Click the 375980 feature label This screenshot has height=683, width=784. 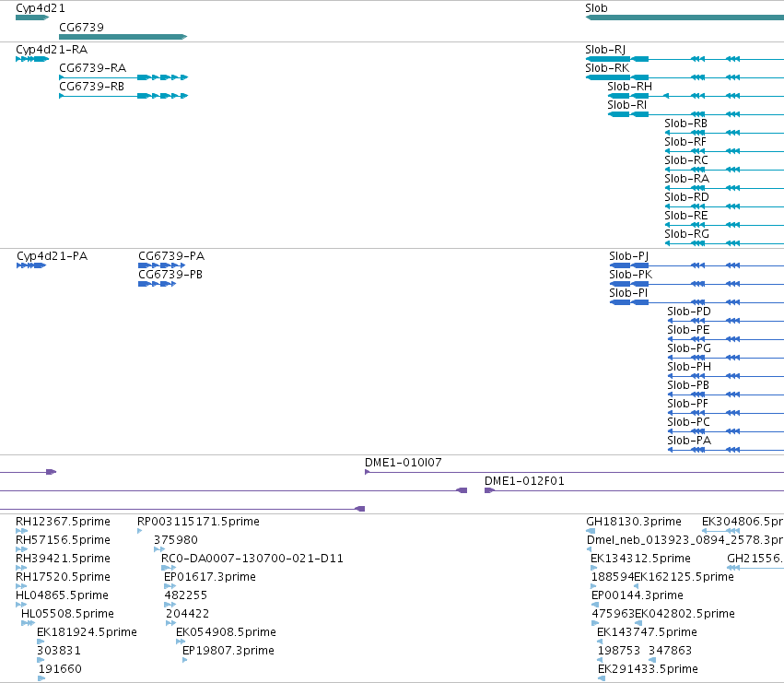coord(175,540)
